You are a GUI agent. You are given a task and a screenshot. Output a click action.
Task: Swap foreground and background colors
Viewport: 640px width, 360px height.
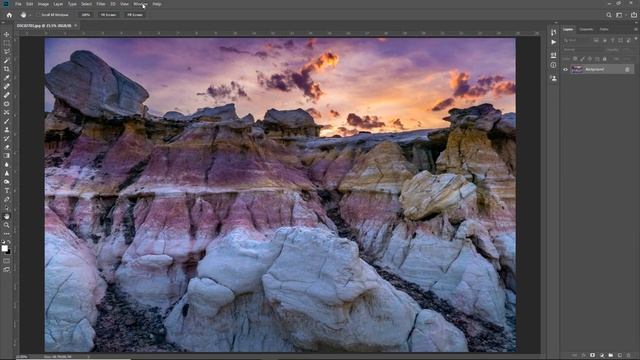[9, 242]
